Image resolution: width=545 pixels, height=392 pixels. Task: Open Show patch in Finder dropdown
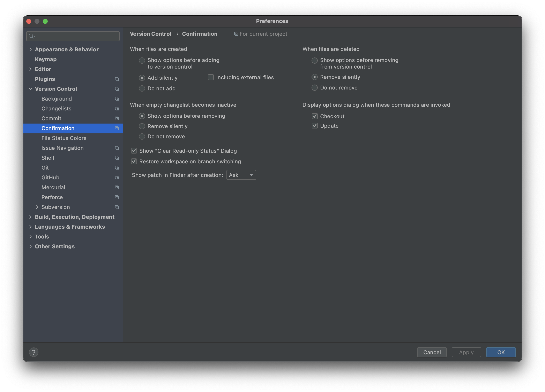click(241, 175)
